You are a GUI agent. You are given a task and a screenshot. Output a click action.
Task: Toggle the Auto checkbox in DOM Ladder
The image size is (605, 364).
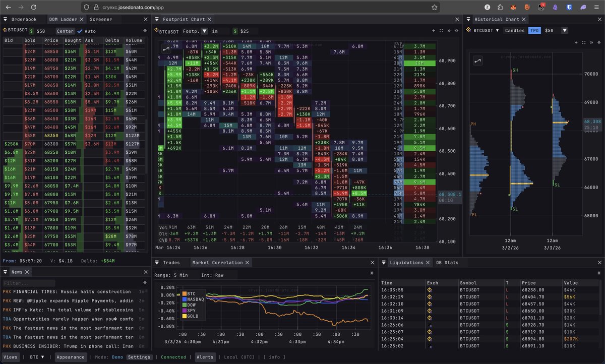pyautogui.click(x=80, y=31)
